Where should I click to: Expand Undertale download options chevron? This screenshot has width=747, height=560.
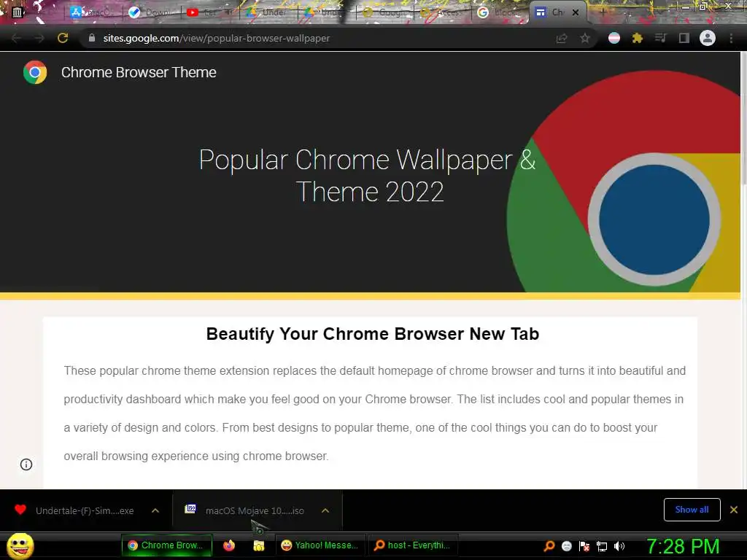click(x=155, y=510)
